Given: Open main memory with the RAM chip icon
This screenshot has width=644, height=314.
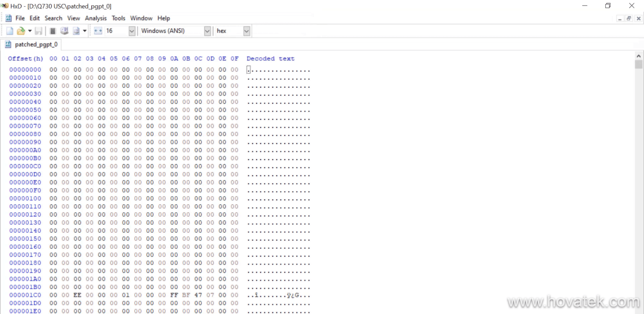Looking at the screenshot, I should tap(53, 31).
